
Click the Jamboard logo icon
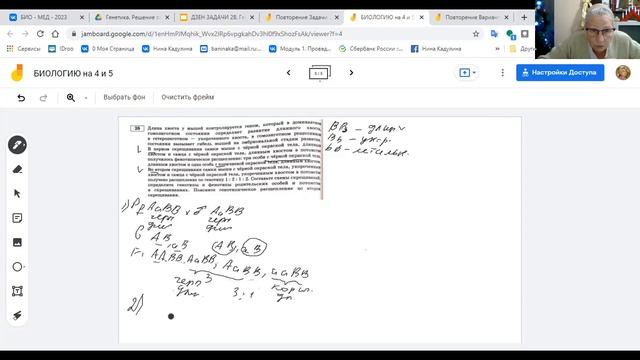[x=17, y=73]
